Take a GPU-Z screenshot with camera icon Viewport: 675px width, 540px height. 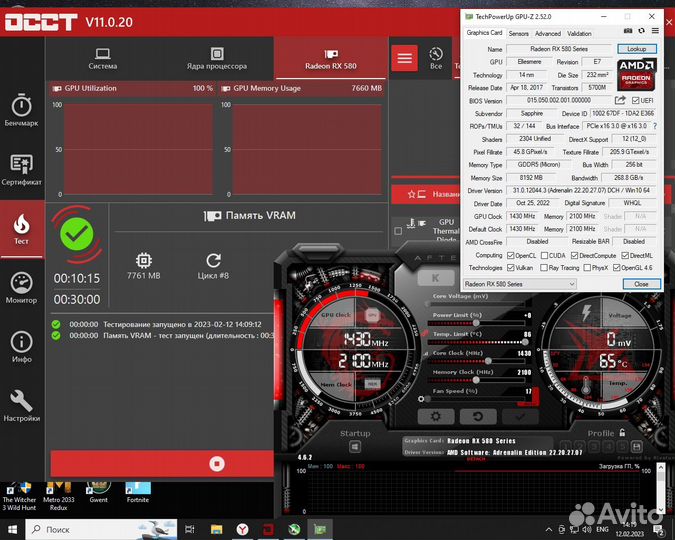click(628, 31)
